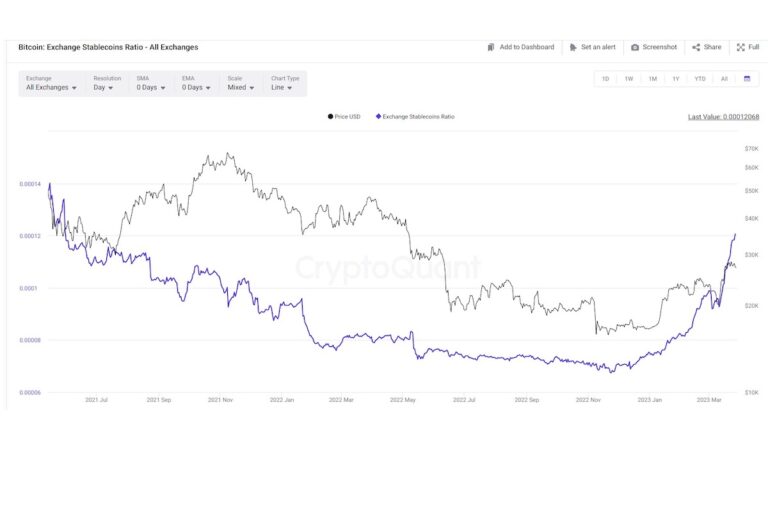The height and width of the screenshot is (512, 768).
Task: Click the $60K right axis label
Action: pyautogui.click(x=751, y=168)
